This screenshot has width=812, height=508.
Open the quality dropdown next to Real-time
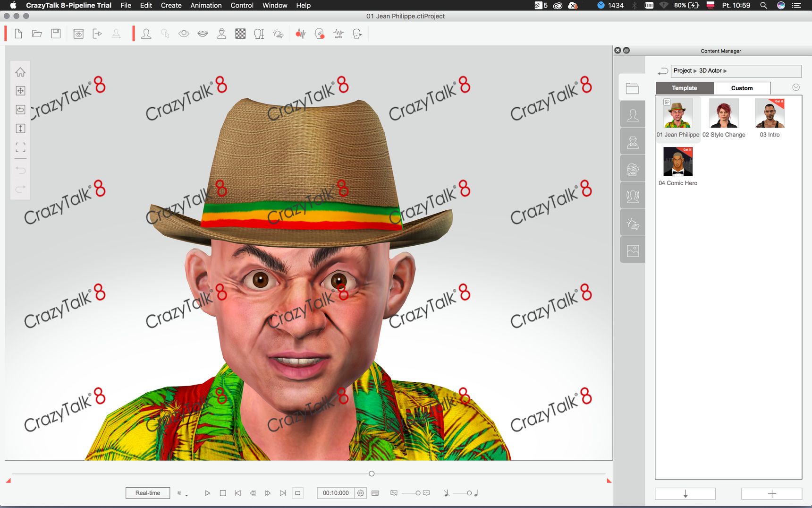[182, 493]
